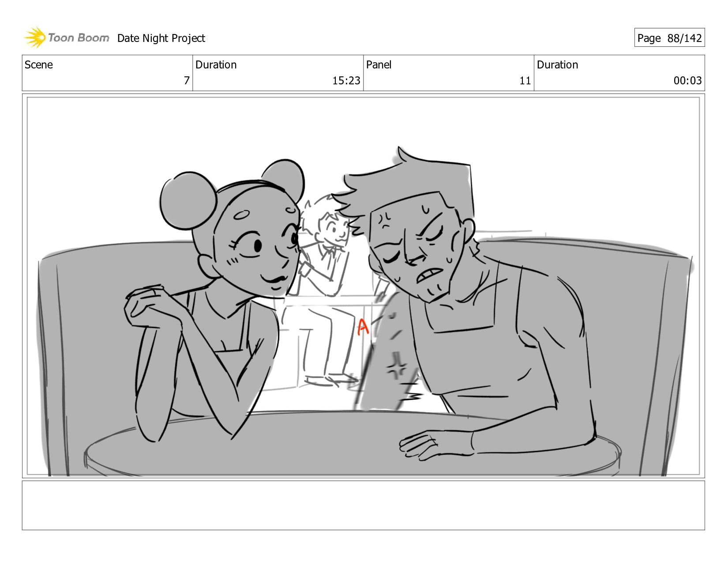Click the Toon Boom logo icon
This screenshot has height=563, width=728.
pos(35,38)
